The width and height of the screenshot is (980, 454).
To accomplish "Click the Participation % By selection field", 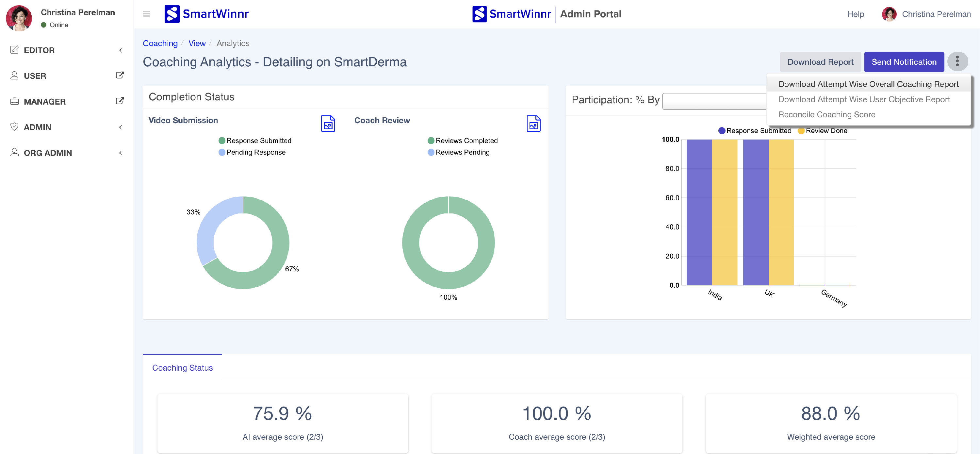I will [714, 101].
